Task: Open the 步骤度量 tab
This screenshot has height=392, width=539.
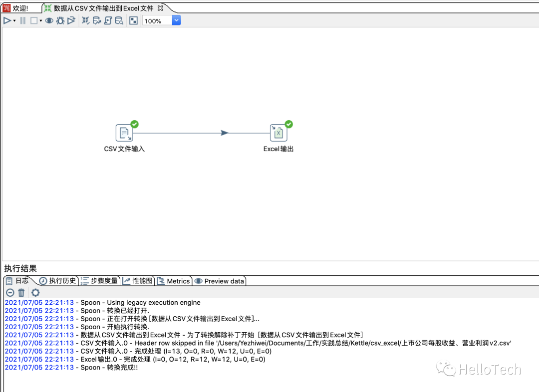Action: pos(100,281)
